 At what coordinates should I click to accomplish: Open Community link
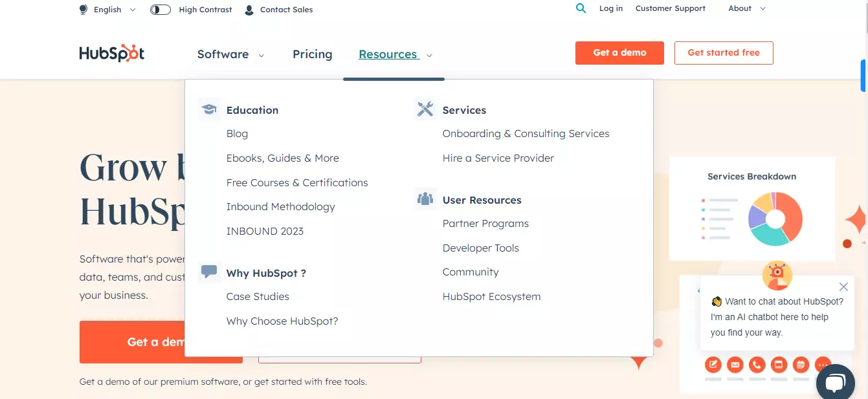pyautogui.click(x=471, y=272)
